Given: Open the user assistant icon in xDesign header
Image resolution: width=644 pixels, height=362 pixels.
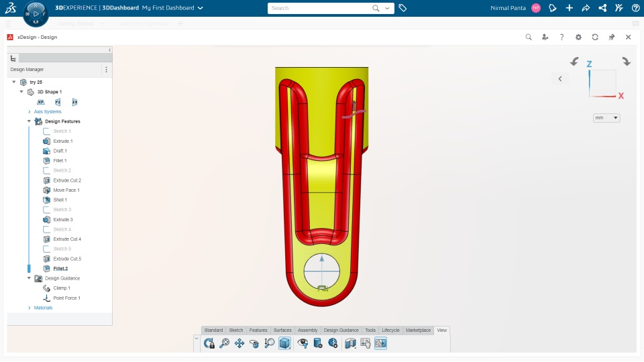Looking at the screenshot, I should tap(545, 37).
